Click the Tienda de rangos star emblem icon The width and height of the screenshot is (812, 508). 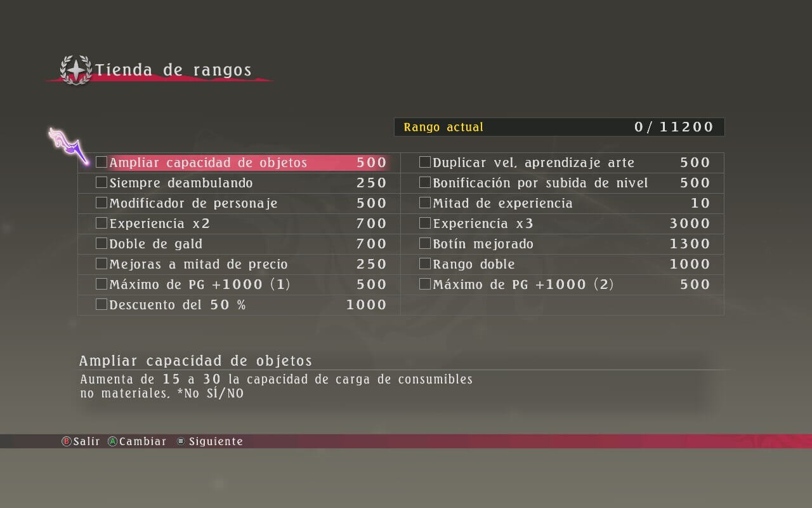point(75,70)
